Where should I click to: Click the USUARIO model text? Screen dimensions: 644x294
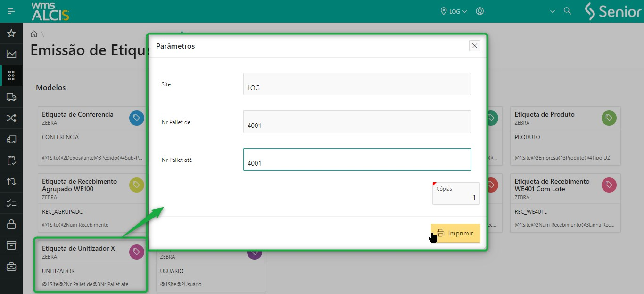tap(172, 271)
